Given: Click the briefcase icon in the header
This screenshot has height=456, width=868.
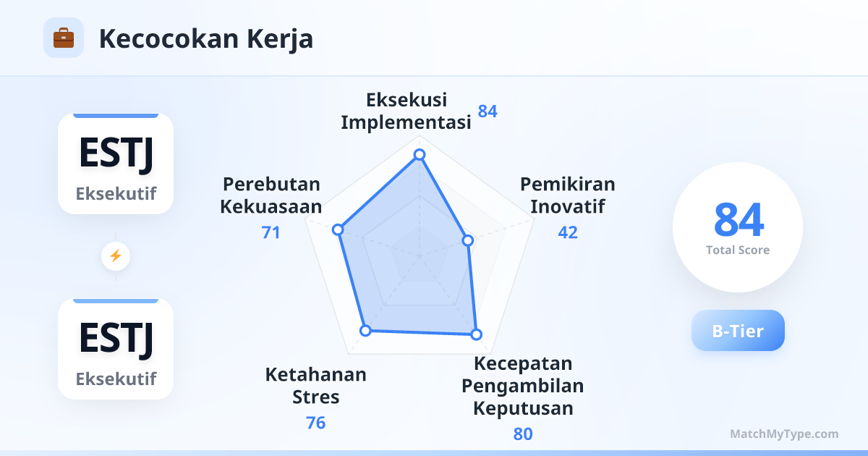Looking at the screenshot, I should point(64,38).
